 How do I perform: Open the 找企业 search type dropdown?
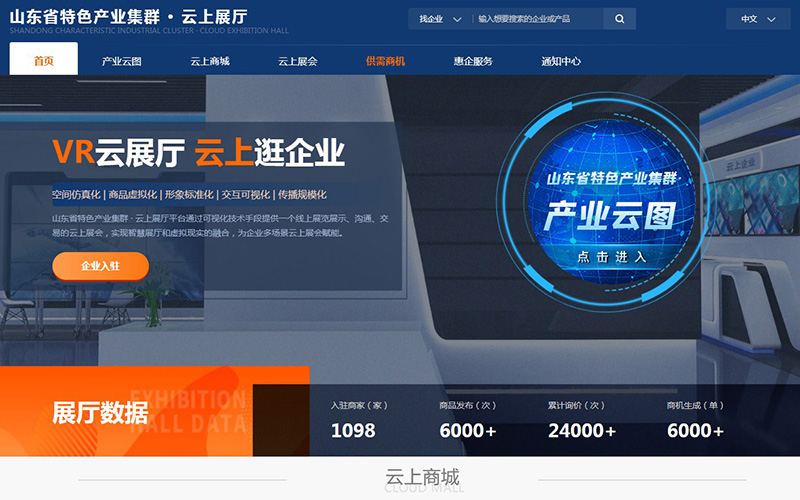click(439, 19)
